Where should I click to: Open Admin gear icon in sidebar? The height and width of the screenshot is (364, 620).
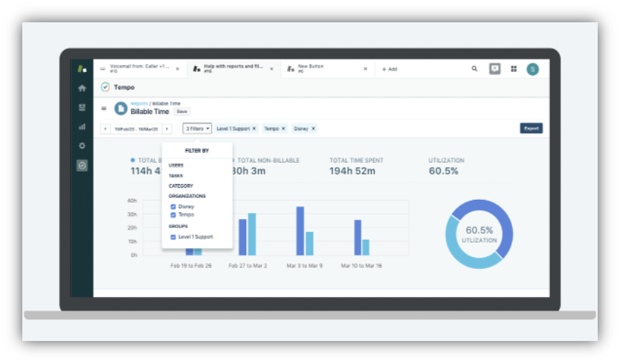(82, 146)
